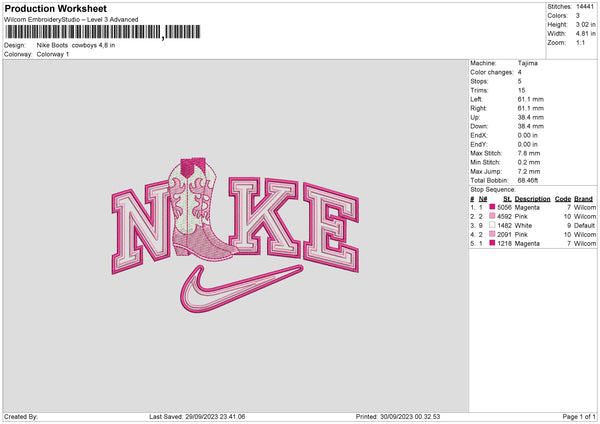Click the barcode below the worksheet title

pyautogui.click(x=103, y=32)
